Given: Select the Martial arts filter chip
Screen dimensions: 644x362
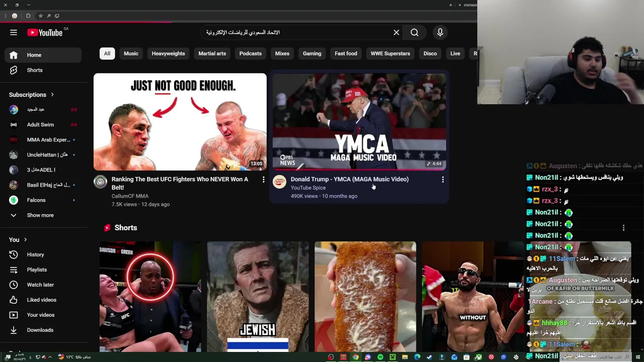Looking at the screenshot, I should point(212,53).
